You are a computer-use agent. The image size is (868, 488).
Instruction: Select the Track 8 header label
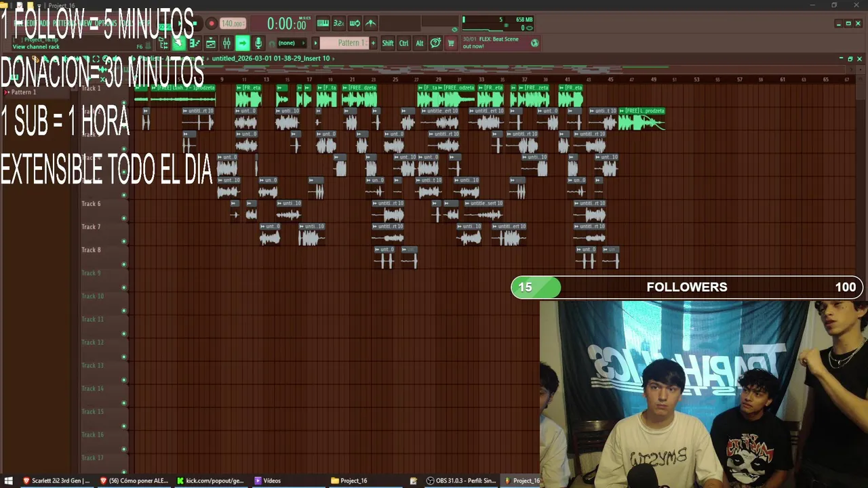[x=91, y=250]
